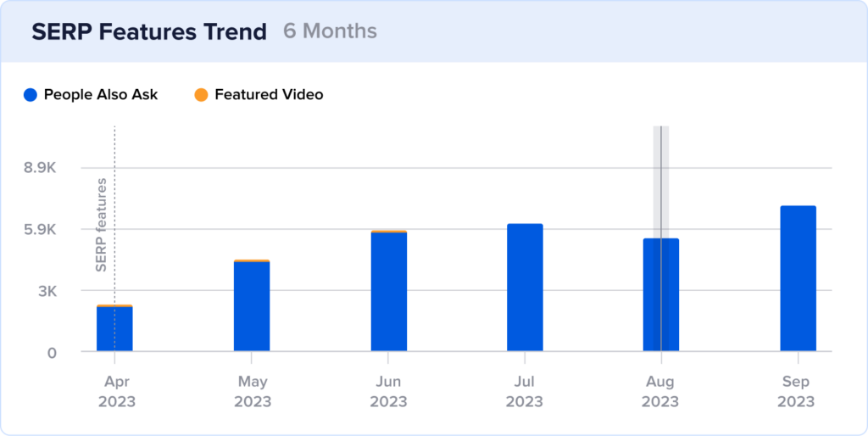Image resolution: width=868 pixels, height=436 pixels.
Task: Select the highlighted August 2023 bar
Action: click(x=661, y=294)
